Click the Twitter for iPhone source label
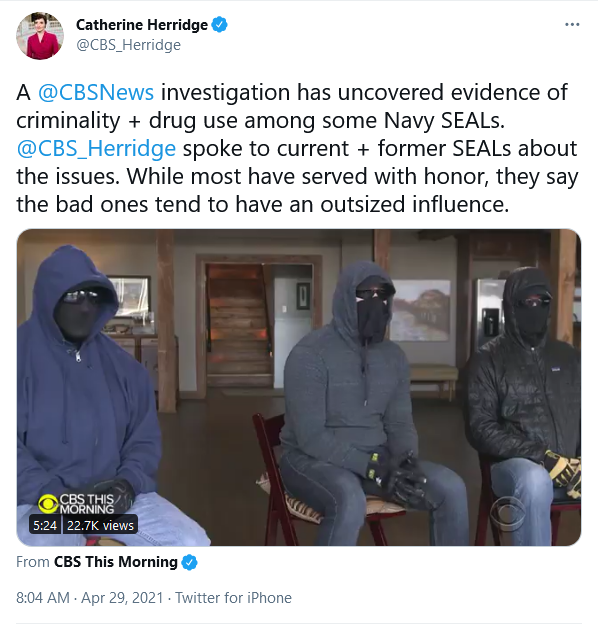The height and width of the screenshot is (639, 598). coord(233,598)
